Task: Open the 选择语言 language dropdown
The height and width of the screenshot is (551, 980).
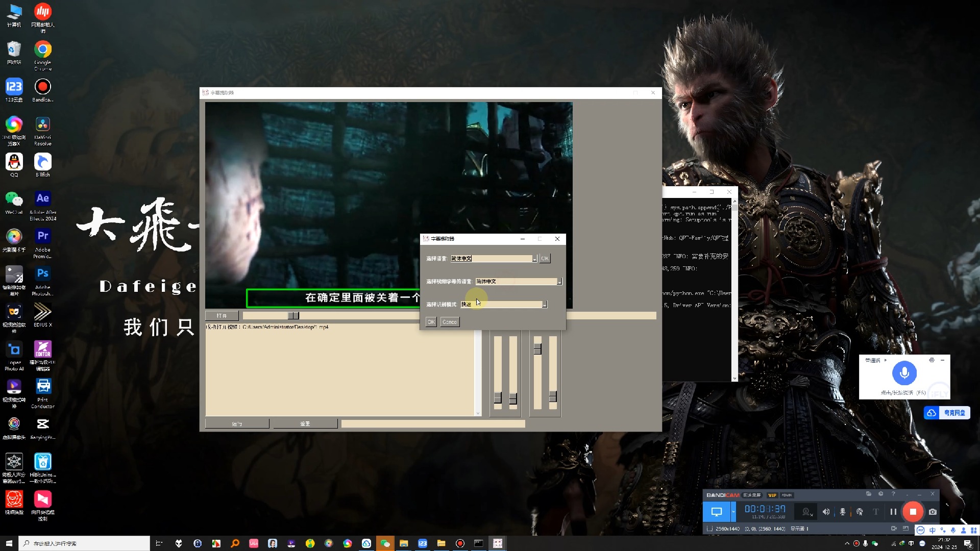Action: (x=534, y=259)
